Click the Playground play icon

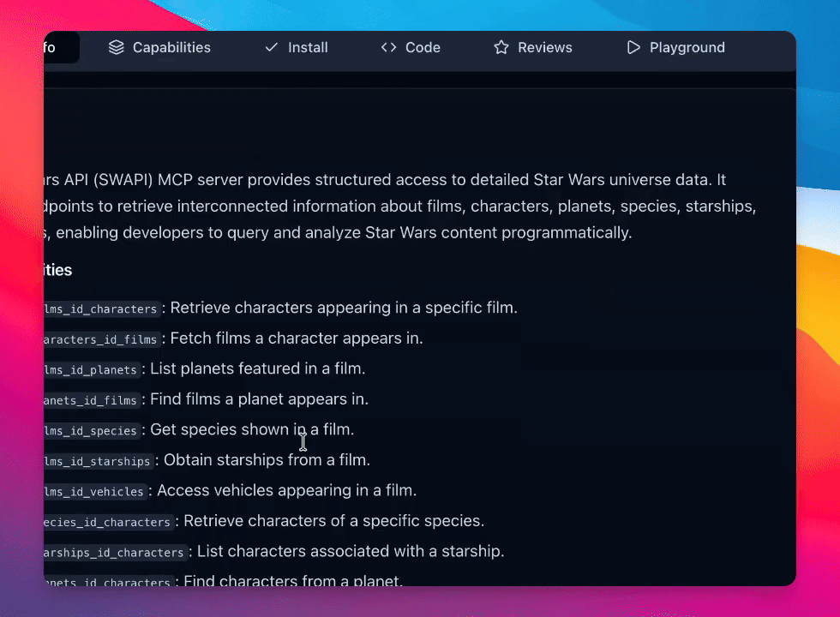(633, 48)
